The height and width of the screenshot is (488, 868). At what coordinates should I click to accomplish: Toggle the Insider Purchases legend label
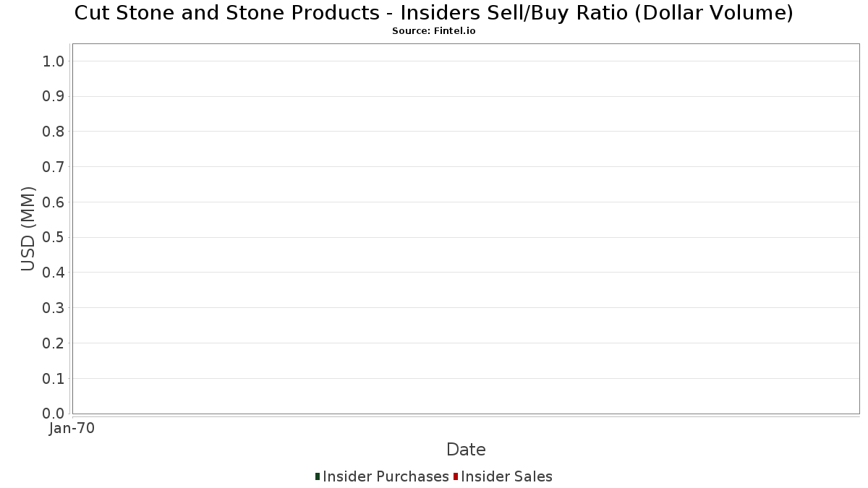pyautogui.click(x=386, y=476)
